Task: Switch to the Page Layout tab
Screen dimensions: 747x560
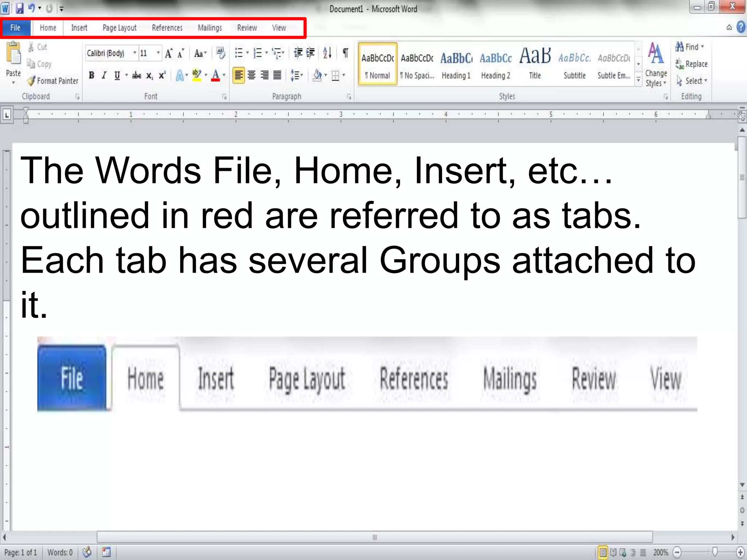Action: pyautogui.click(x=120, y=28)
